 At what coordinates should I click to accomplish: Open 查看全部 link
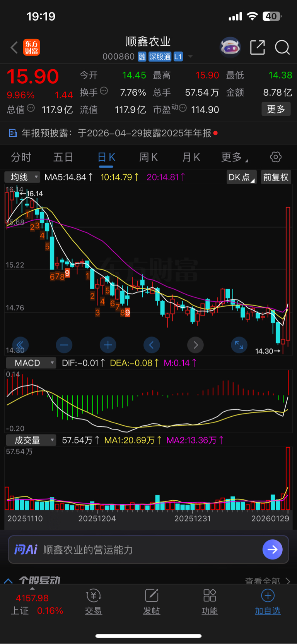[268, 580]
